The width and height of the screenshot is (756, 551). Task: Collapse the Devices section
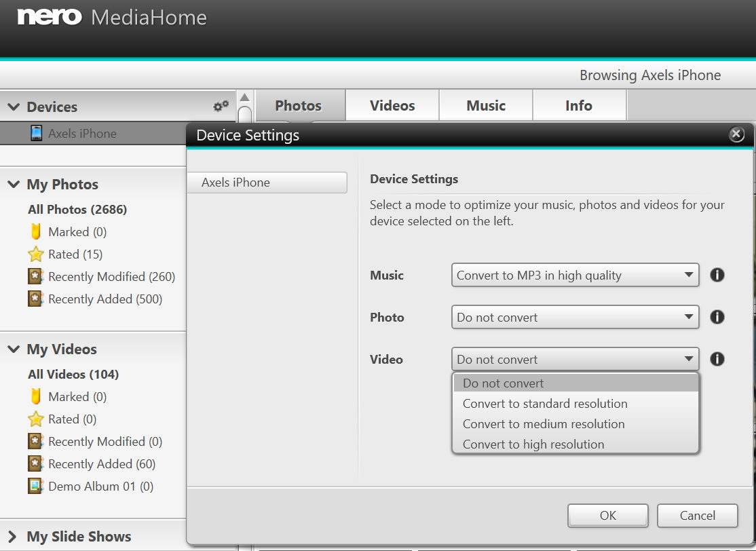pos(14,107)
